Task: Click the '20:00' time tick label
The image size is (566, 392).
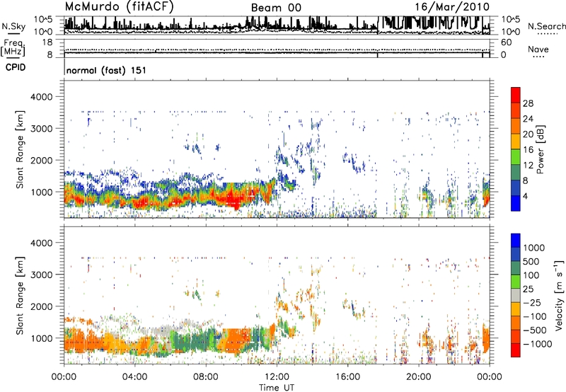Action: coord(418,377)
